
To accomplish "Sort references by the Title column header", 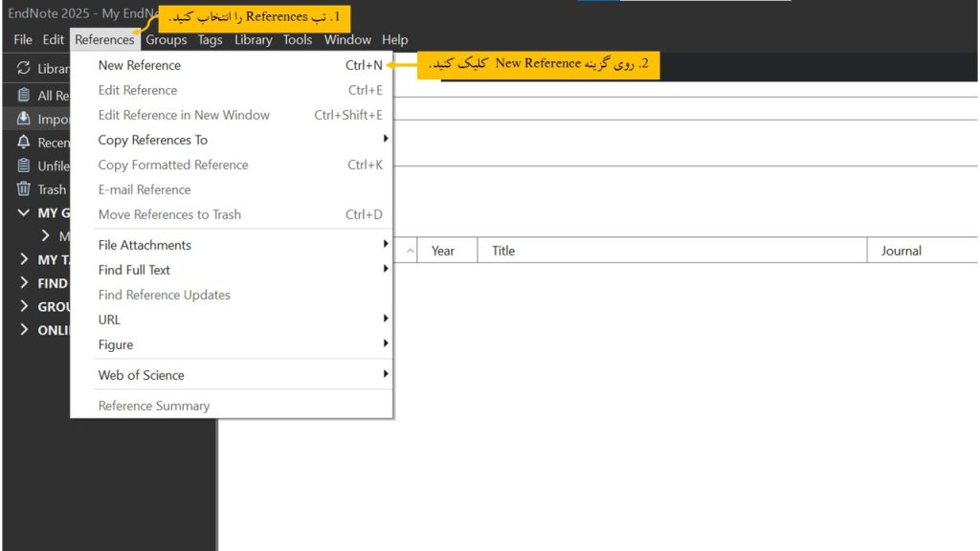I will (x=503, y=251).
